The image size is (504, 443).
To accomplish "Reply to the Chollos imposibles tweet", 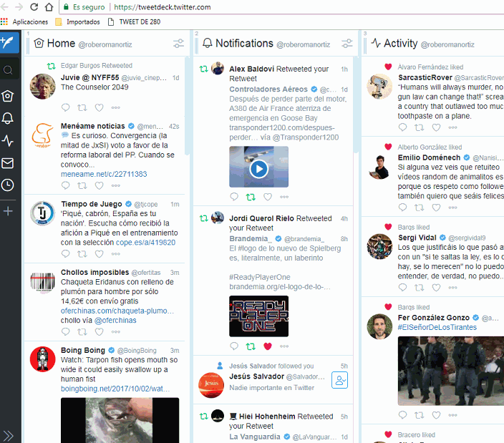I will click(66, 331).
